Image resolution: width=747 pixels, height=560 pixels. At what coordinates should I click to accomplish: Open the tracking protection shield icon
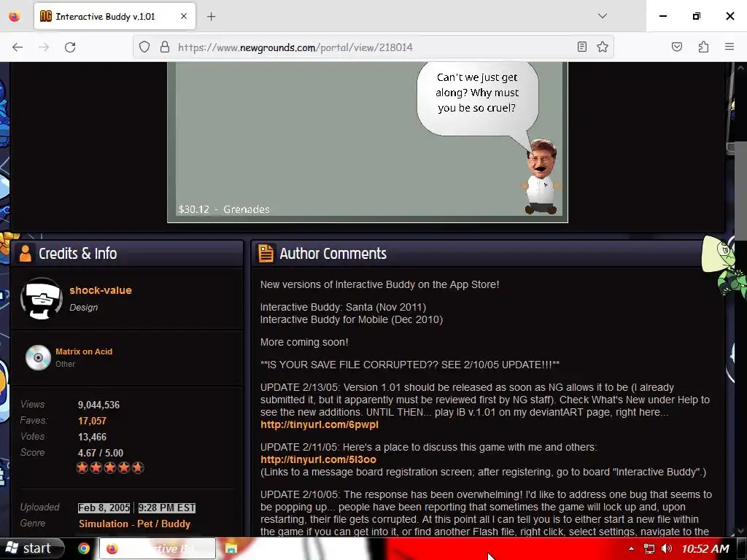pos(144,47)
